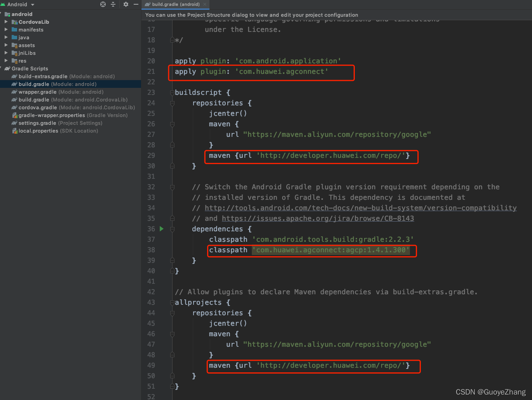This screenshot has width=532, height=400.
Task: Fold the allprojects block at line 43
Action: point(172,302)
